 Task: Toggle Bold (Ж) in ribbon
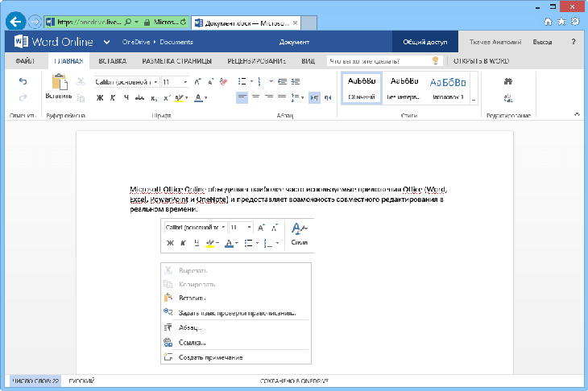point(100,98)
